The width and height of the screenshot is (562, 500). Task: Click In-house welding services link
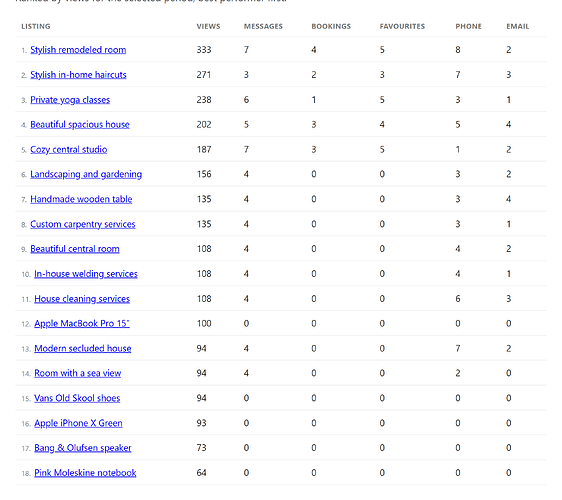86,274
